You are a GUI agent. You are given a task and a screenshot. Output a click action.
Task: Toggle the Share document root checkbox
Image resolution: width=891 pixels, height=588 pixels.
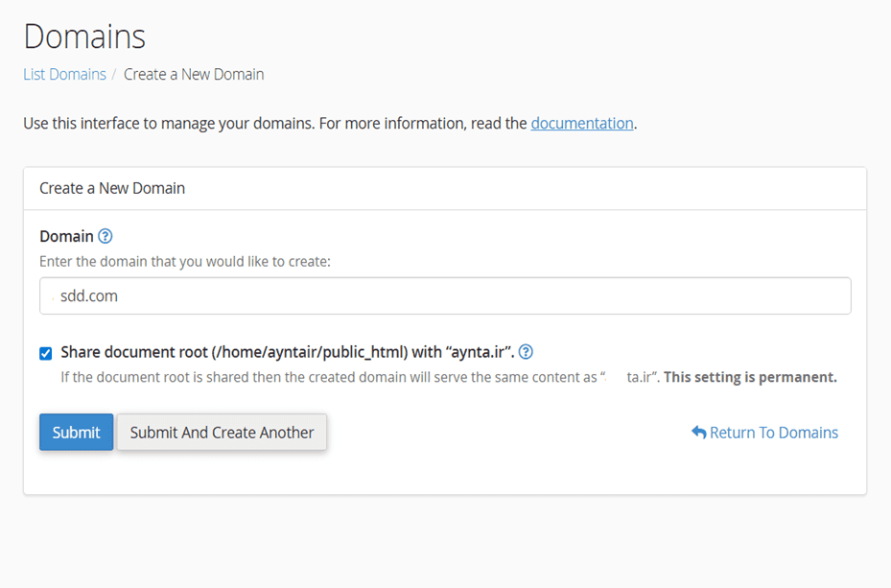(46, 353)
